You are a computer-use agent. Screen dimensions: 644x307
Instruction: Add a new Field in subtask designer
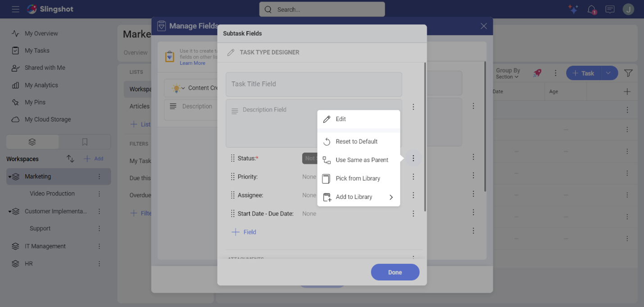coord(244,232)
